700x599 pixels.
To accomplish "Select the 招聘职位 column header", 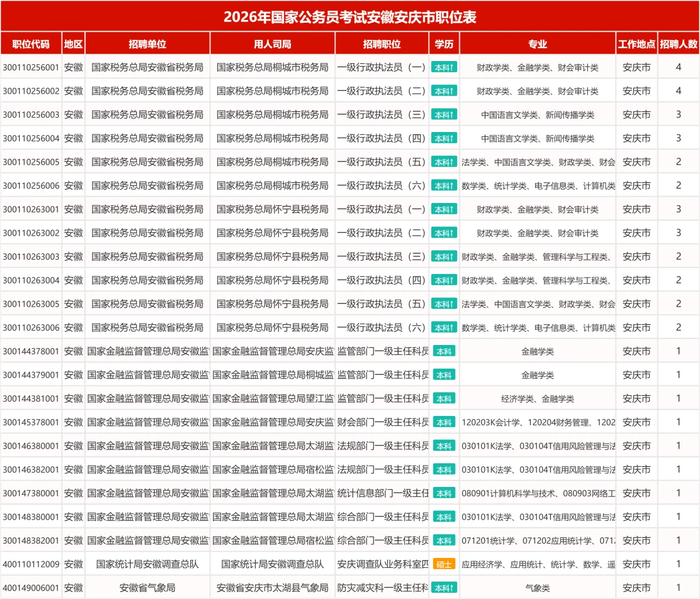I will [x=382, y=44].
